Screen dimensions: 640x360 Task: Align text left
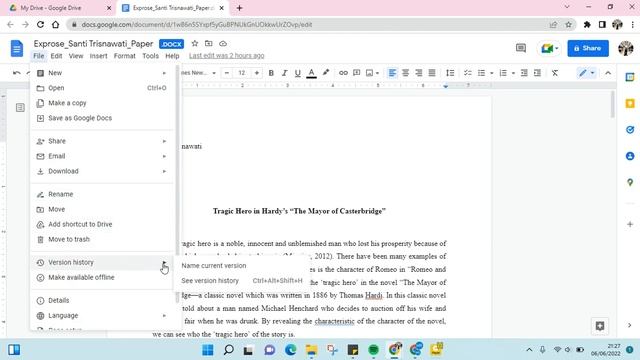tap(392, 73)
